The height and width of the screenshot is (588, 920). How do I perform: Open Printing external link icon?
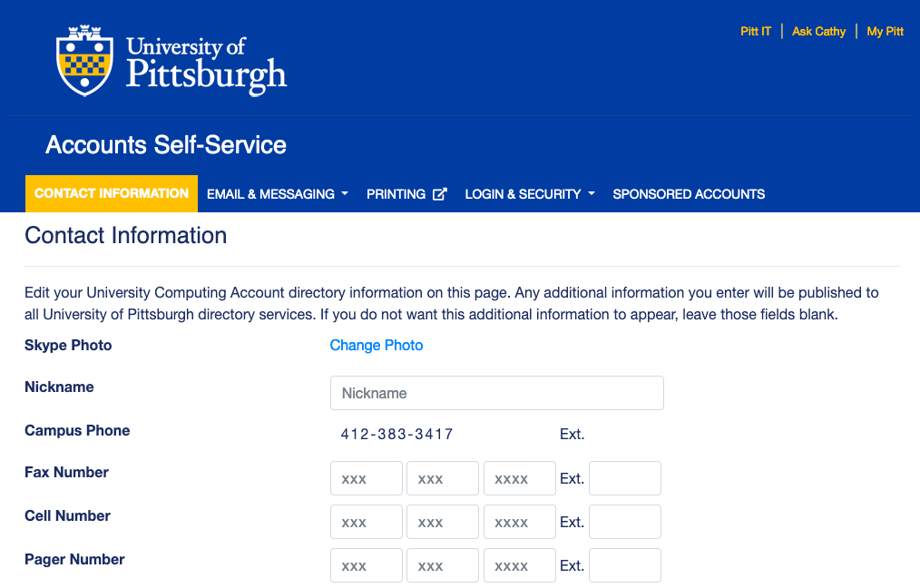440,194
